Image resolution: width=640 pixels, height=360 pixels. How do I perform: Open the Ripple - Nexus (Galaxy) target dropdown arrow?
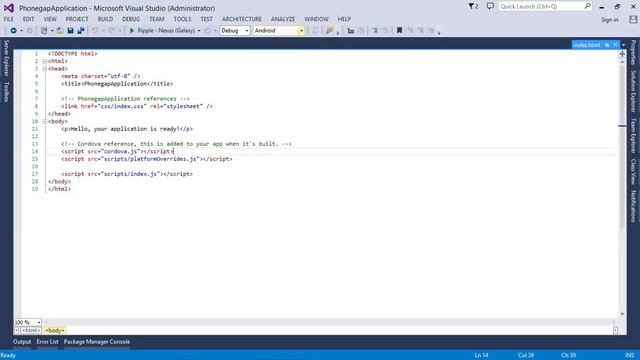point(199,31)
